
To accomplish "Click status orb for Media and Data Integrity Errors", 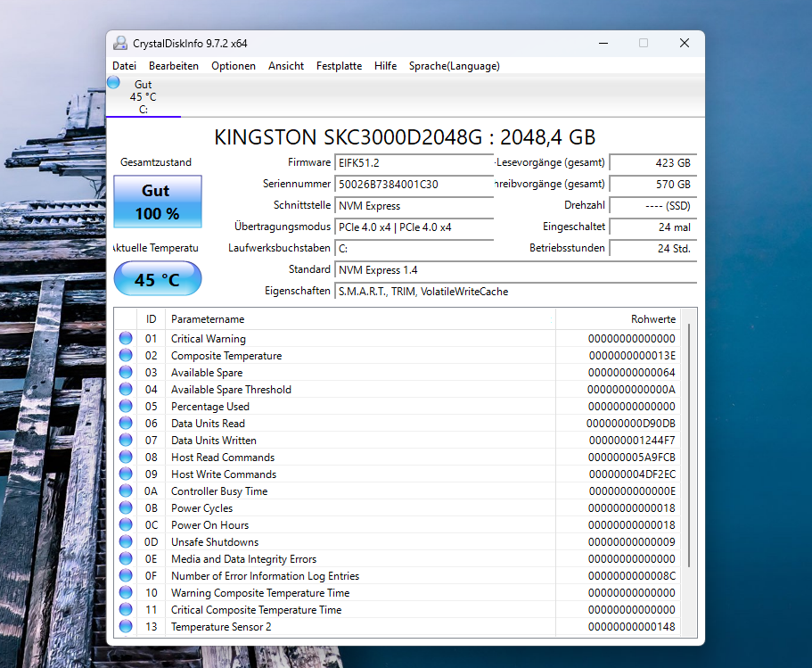I will pos(126,558).
